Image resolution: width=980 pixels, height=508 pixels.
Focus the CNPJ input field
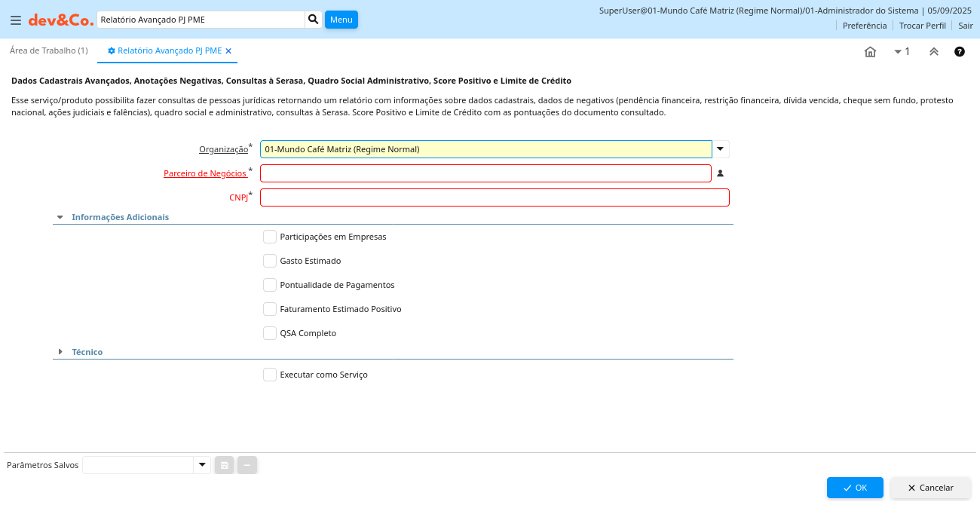495,197
